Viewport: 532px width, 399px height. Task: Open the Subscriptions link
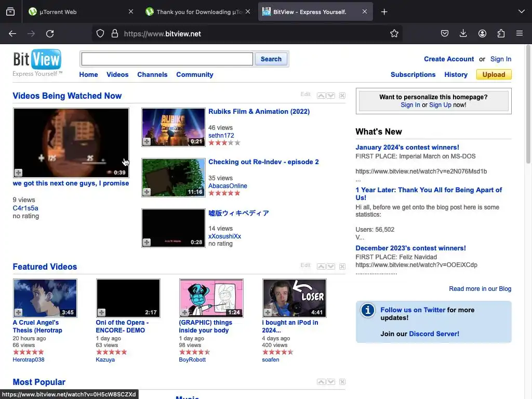click(x=413, y=75)
